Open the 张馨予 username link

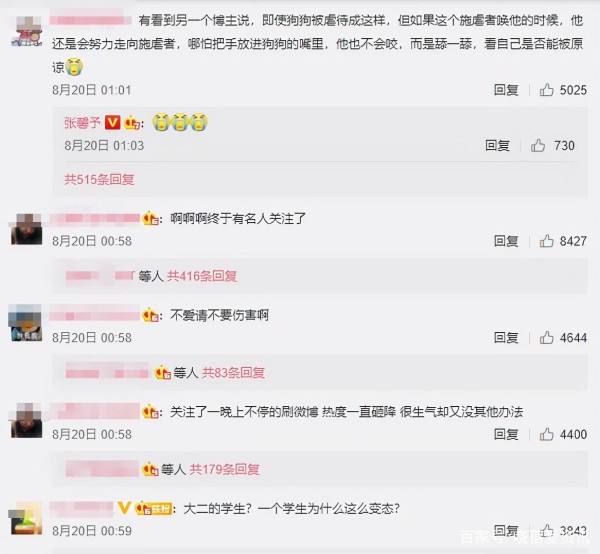click(82, 123)
